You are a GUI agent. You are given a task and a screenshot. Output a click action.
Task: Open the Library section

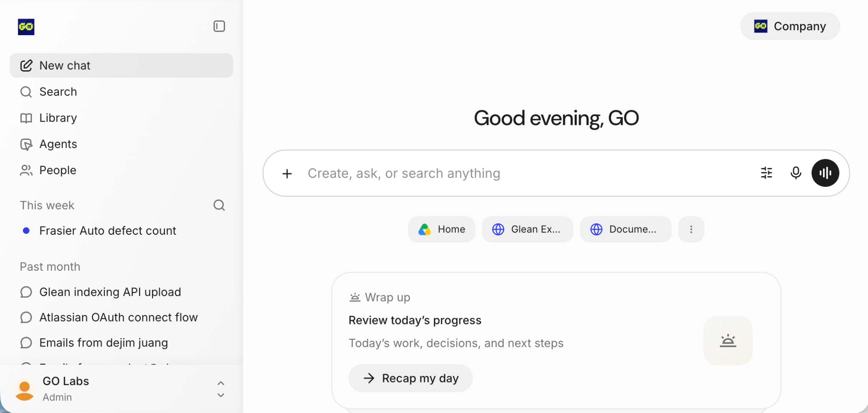pos(121,118)
